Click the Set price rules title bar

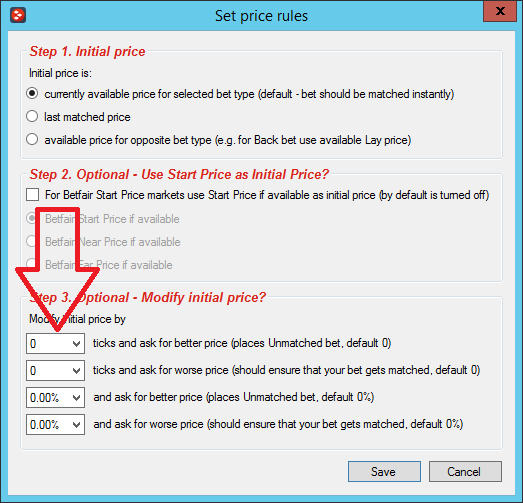(x=261, y=16)
